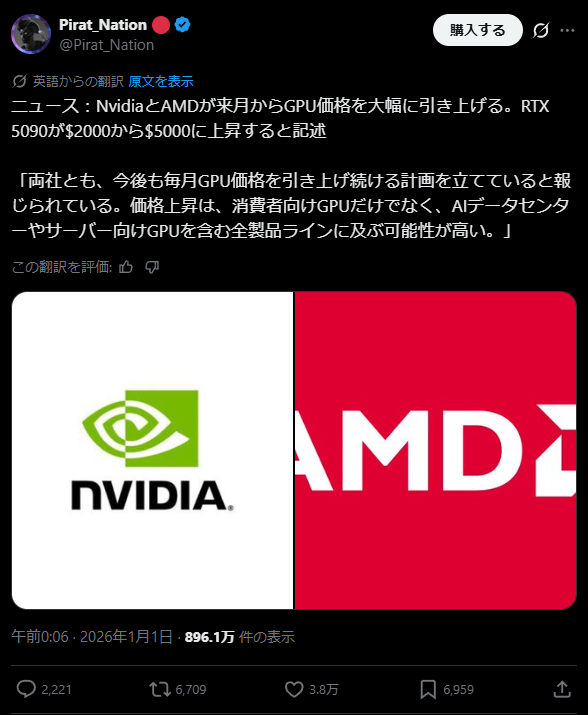Image resolution: width=588 pixels, height=715 pixels.
Task: Click the 購入する subscribe button
Action: coord(478,30)
